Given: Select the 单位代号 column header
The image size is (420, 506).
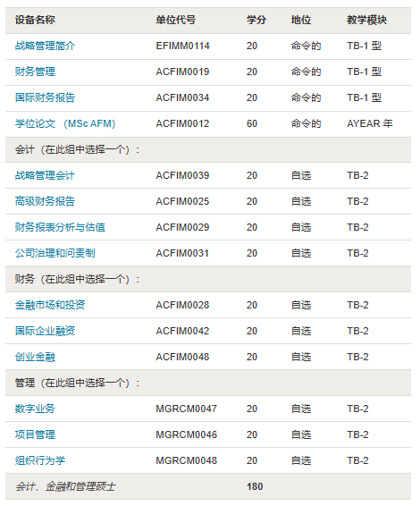Looking at the screenshot, I should (x=176, y=20).
